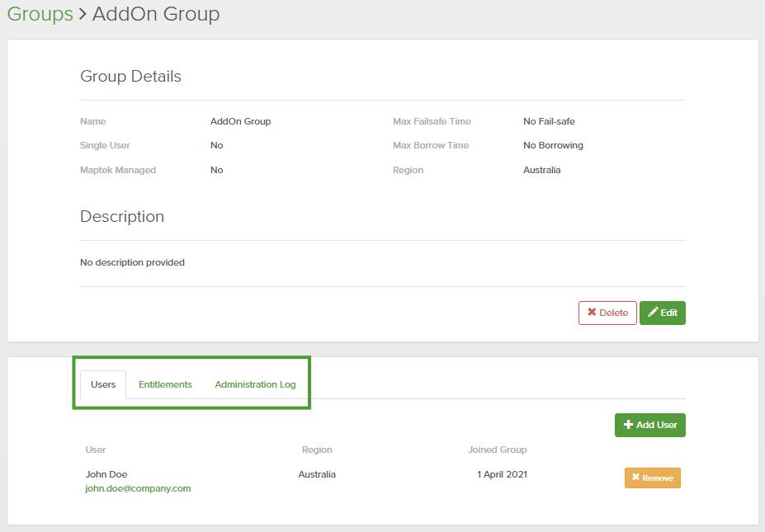
Task: Click the 'No description provided' text
Action: tap(132, 262)
